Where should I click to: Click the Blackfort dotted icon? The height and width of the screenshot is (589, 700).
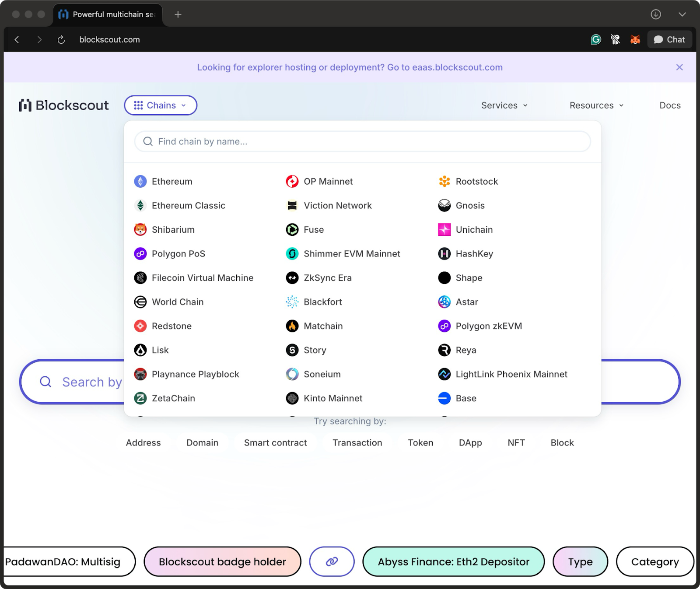pos(292,302)
